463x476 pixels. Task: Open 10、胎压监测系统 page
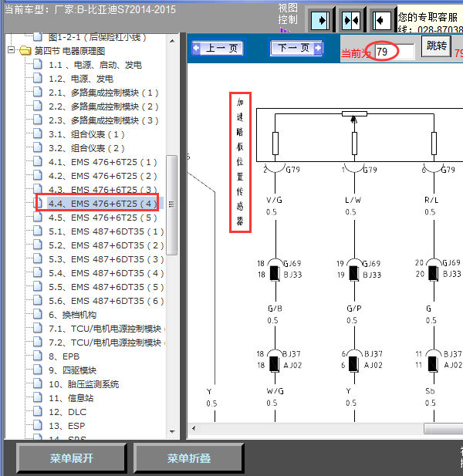click(x=84, y=384)
